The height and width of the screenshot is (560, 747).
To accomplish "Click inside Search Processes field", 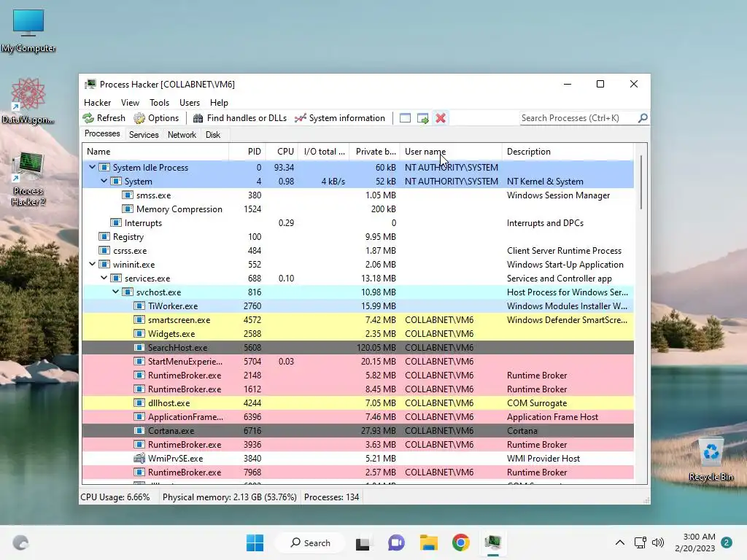I will pyautogui.click(x=578, y=118).
